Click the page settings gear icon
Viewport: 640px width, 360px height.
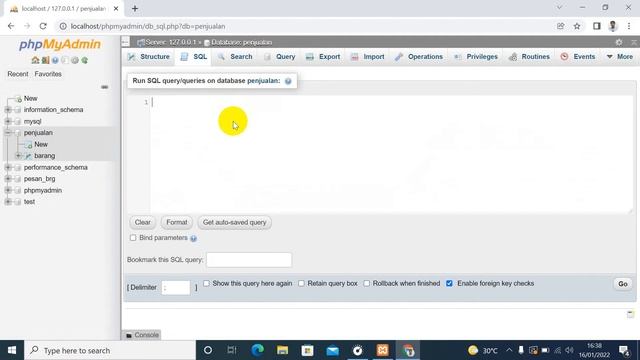click(619, 42)
